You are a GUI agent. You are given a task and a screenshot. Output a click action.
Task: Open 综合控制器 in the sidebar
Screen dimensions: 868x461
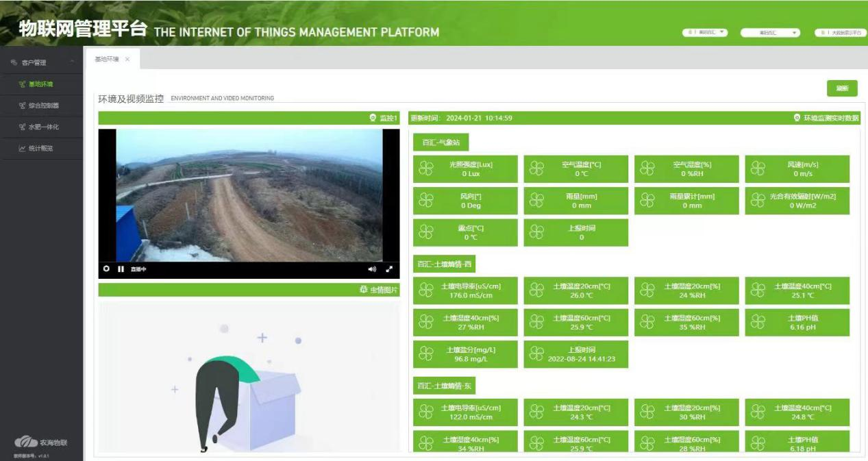click(x=42, y=105)
